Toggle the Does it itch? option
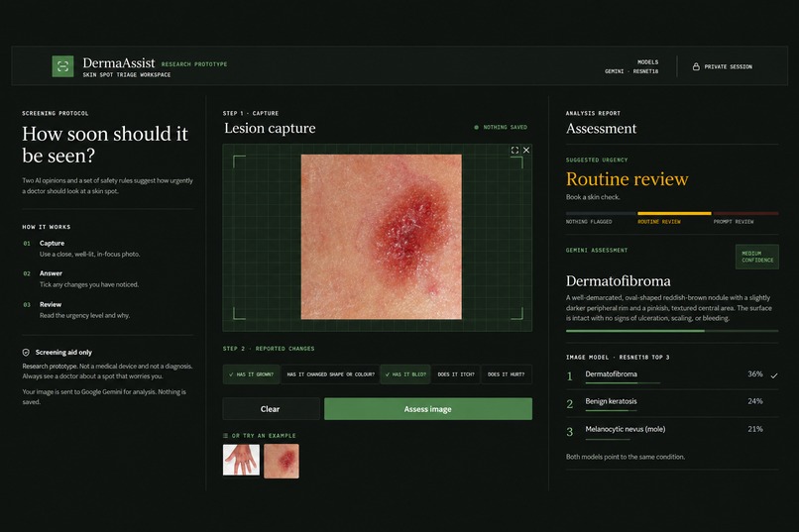Screen dimensions: 799x532 point(456,374)
